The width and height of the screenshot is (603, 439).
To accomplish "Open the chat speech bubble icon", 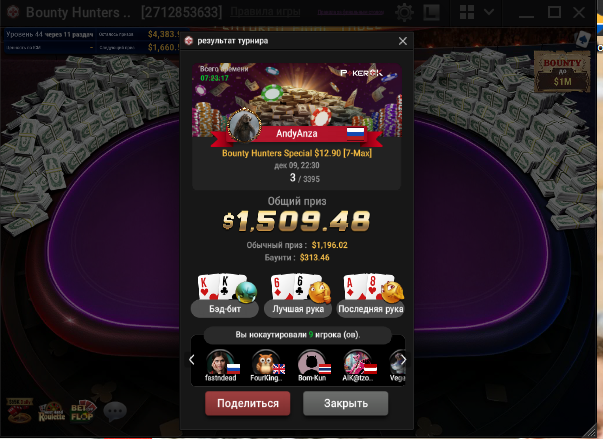I will pyautogui.click(x=115, y=411).
